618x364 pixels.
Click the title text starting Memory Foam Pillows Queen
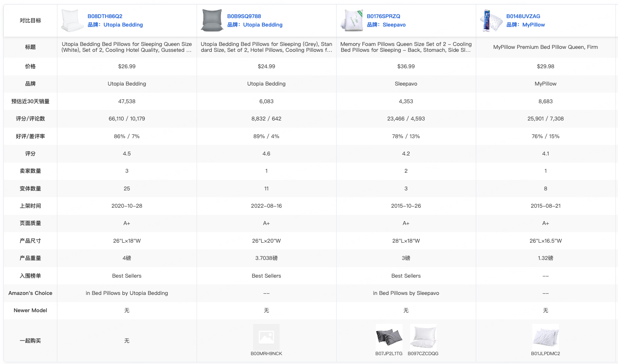pos(406,47)
